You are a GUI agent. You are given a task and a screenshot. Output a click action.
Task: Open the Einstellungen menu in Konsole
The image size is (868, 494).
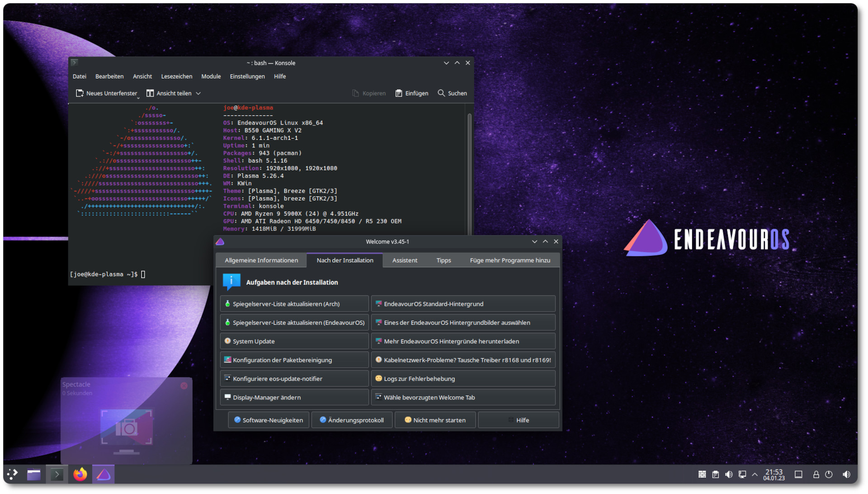click(x=247, y=76)
